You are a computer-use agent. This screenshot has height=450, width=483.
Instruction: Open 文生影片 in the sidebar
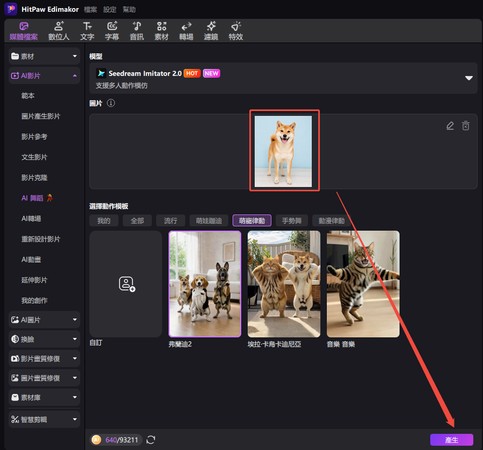tap(34, 157)
